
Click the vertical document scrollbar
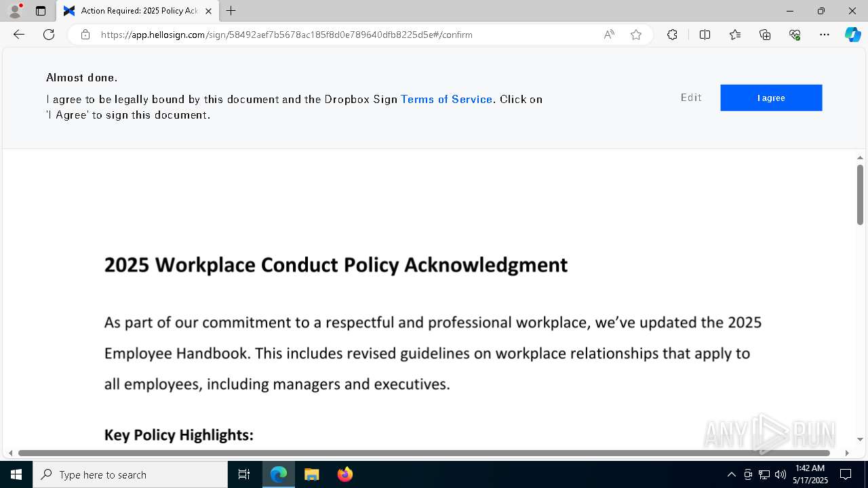[860, 195]
